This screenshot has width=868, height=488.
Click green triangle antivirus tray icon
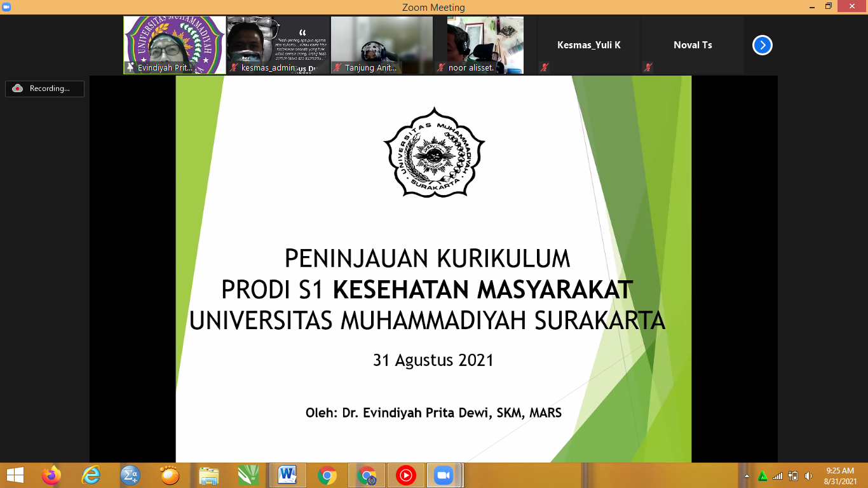point(763,476)
